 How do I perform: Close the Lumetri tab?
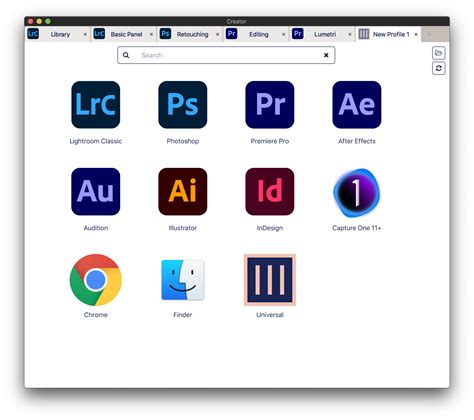[350, 34]
